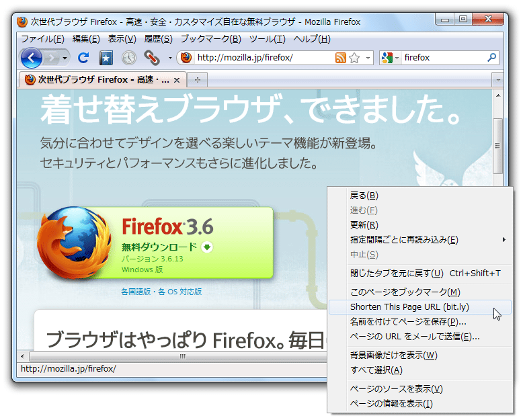Go back using the blue back arrow
The width and height of the screenshot is (523, 420).
pyautogui.click(x=32, y=58)
